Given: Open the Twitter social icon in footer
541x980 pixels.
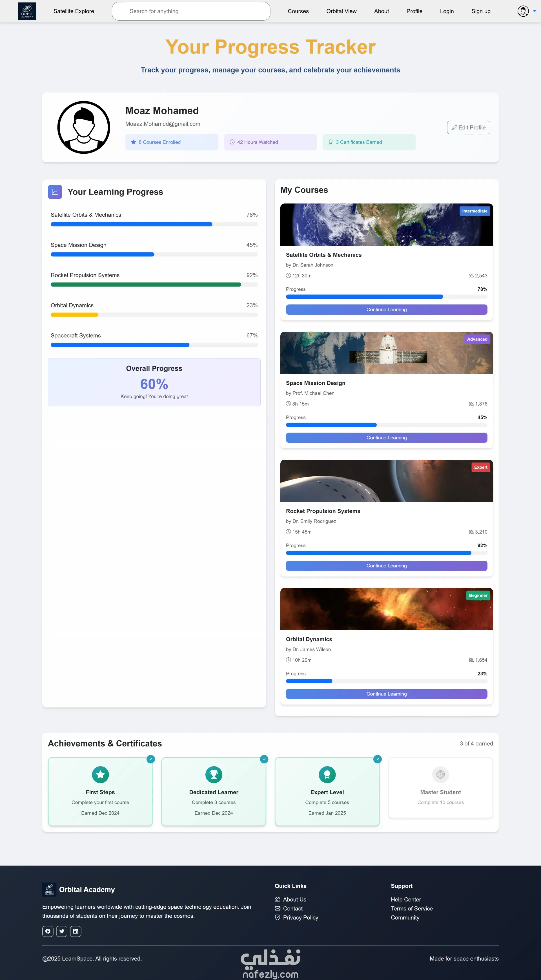Looking at the screenshot, I should coord(62,931).
